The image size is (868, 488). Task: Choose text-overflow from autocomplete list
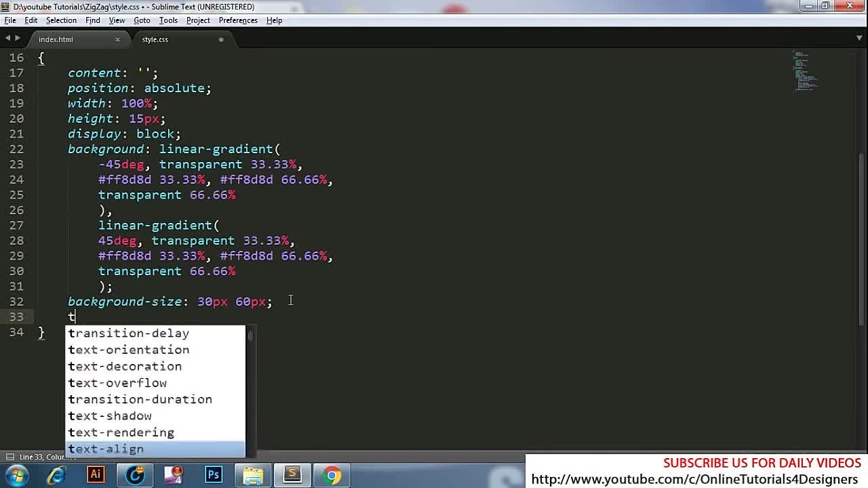click(x=155, y=383)
